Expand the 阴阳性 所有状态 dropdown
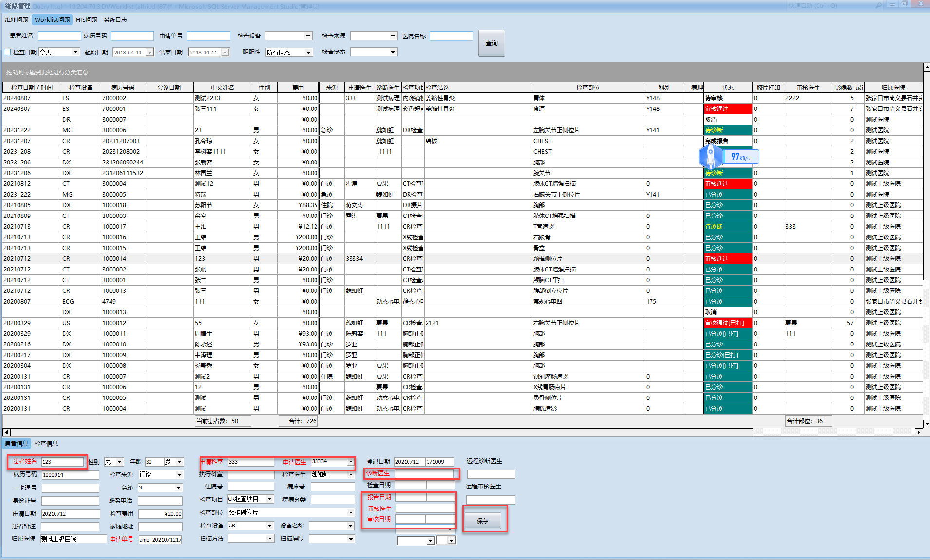 click(308, 53)
